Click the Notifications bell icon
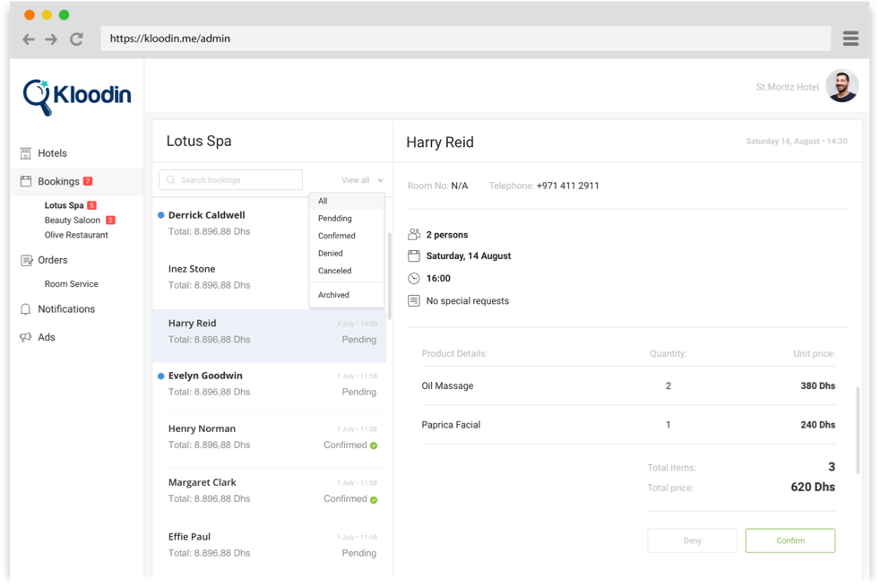 pyautogui.click(x=25, y=309)
